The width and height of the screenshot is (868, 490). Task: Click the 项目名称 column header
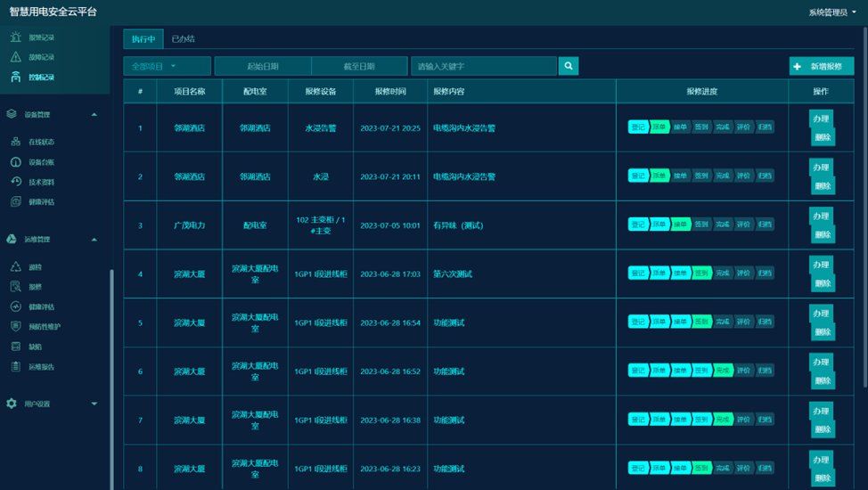coord(189,92)
